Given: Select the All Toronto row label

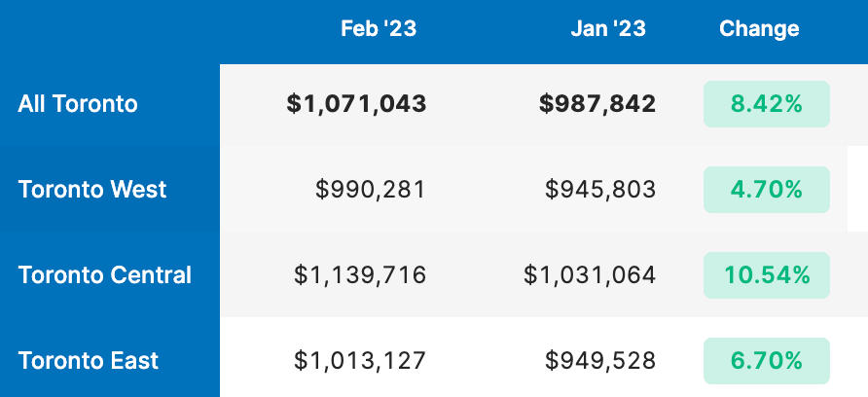Looking at the screenshot, I should pyautogui.click(x=78, y=104).
